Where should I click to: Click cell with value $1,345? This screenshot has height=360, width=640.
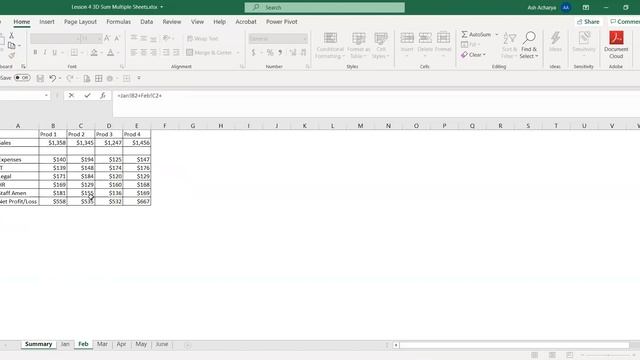81,142
